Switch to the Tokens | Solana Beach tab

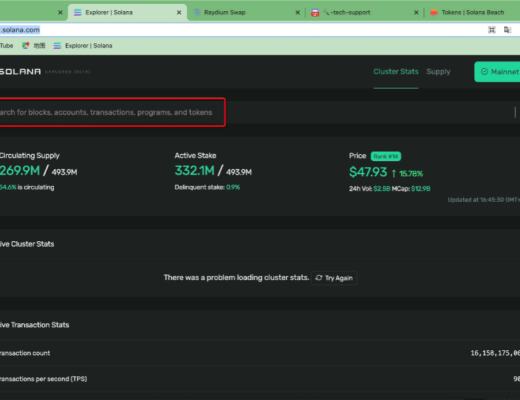tap(472, 12)
